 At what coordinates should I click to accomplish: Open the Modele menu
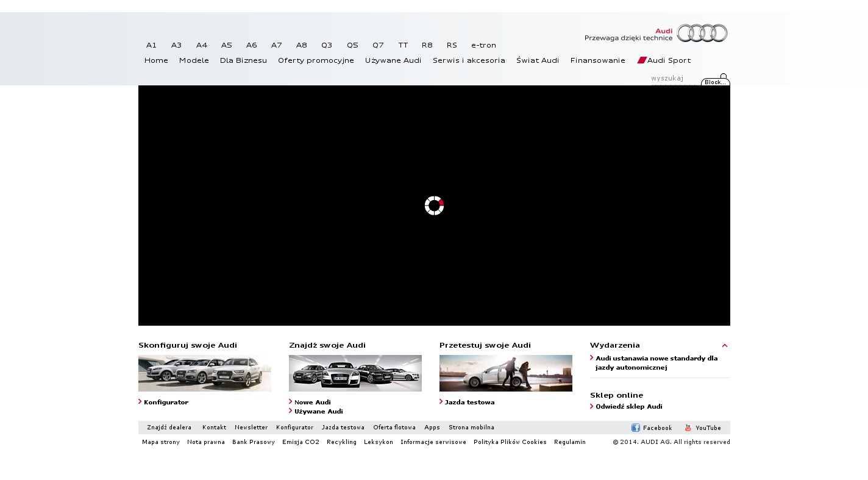194,60
